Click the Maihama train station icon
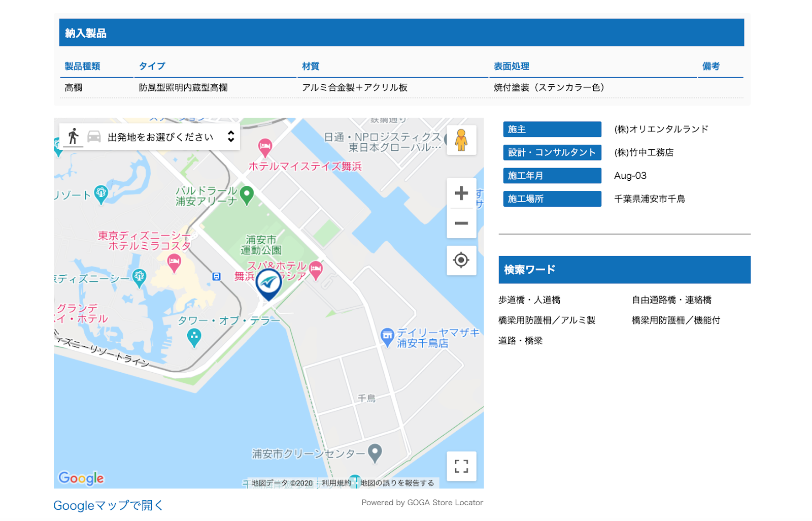 [x=217, y=276]
